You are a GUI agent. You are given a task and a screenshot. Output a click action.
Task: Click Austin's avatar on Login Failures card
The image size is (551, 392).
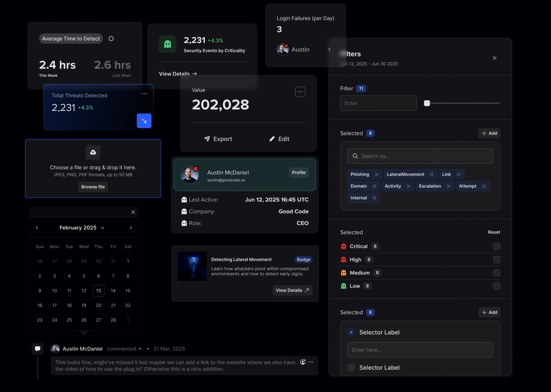click(283, 49)
